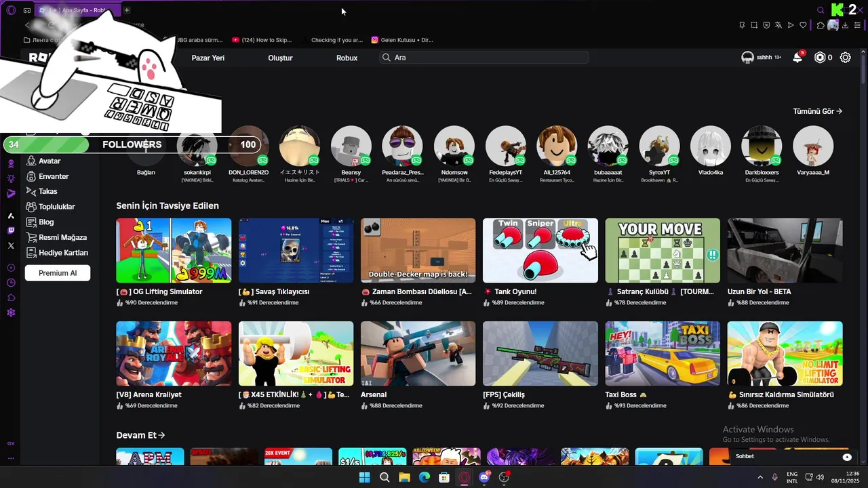
Task: Open Discord from the Windows taskbar
Action: (x=484, y=477)
